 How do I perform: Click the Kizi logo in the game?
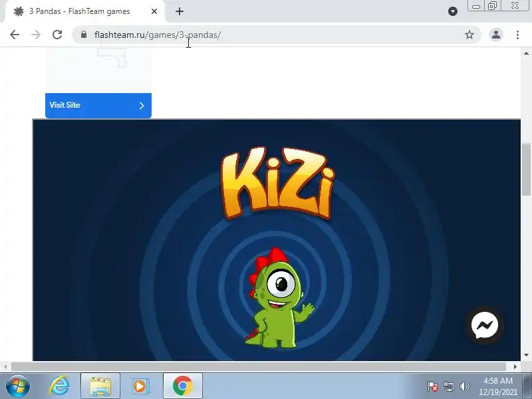tap(277, 182)
